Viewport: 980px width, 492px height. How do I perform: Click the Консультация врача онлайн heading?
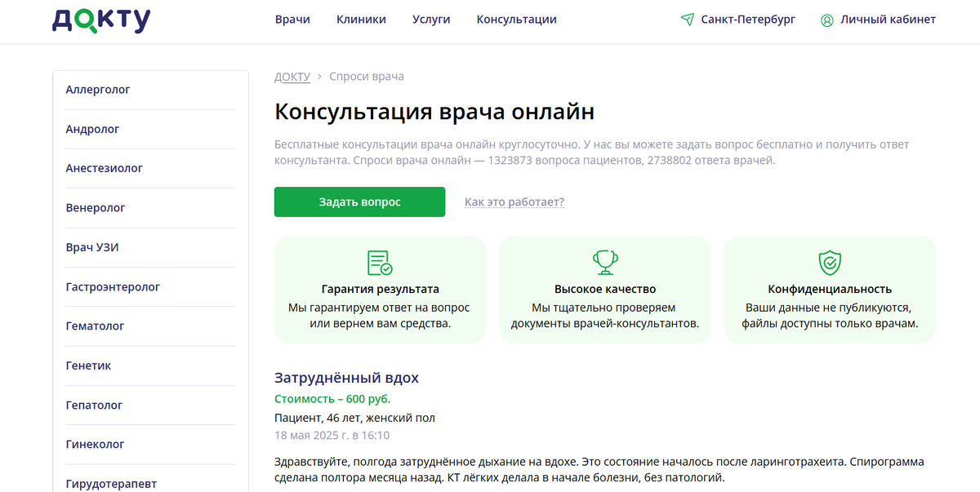434,112
